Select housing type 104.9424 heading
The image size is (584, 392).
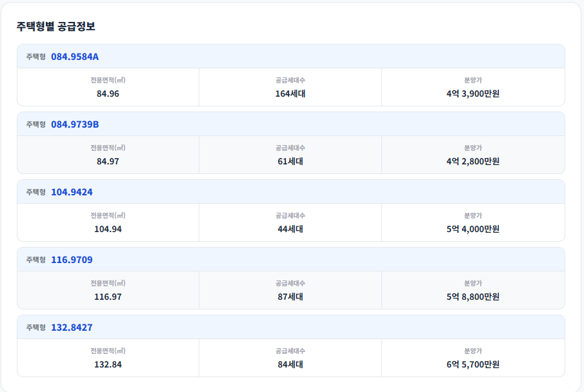[72, 192]
